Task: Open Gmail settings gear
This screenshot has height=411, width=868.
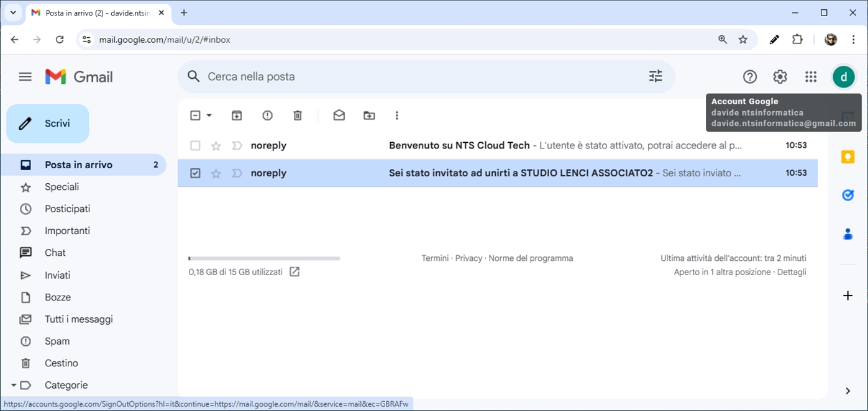Action: [x=780, y=77]
